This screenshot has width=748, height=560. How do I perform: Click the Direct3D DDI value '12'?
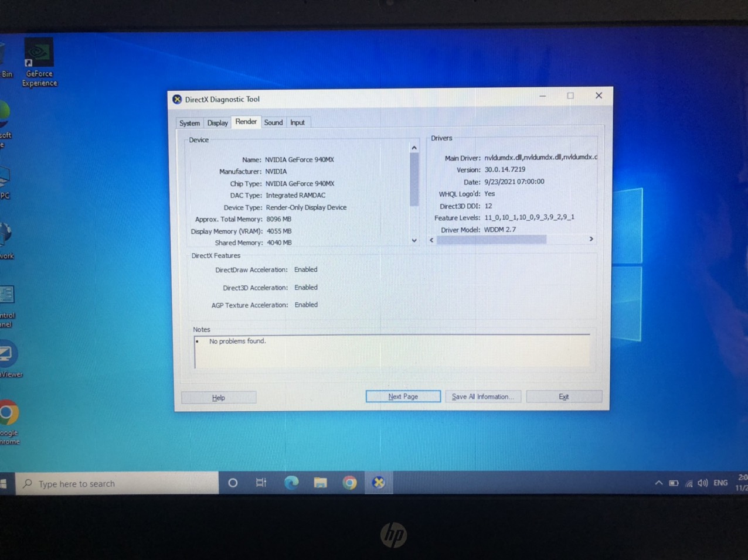(488, 206)
